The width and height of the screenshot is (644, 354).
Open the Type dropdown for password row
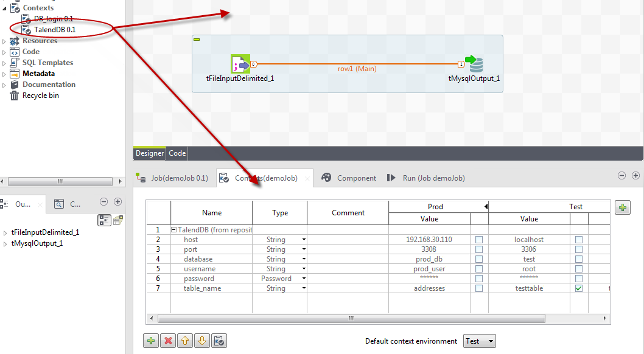click(304, 279)
